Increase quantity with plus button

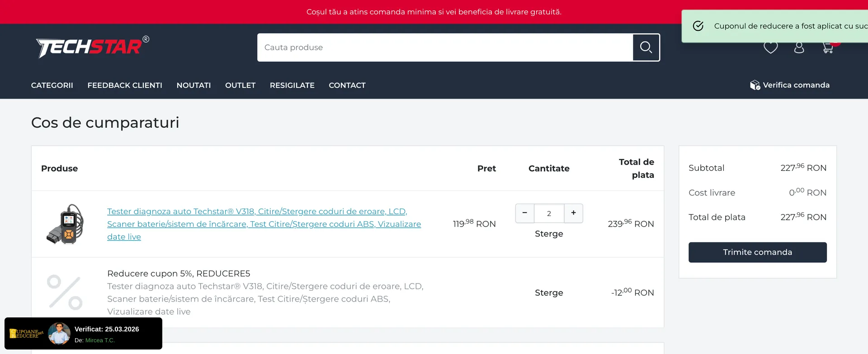tap(573, 213)
